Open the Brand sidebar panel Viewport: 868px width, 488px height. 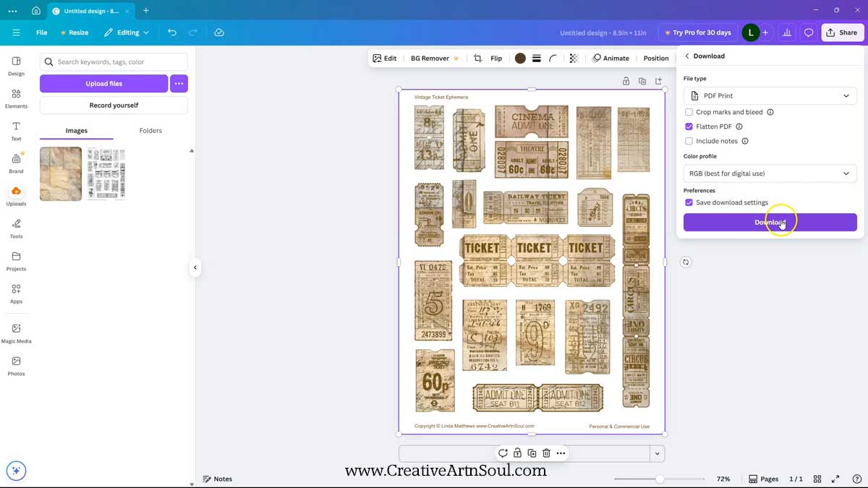(x=16, y=163)
